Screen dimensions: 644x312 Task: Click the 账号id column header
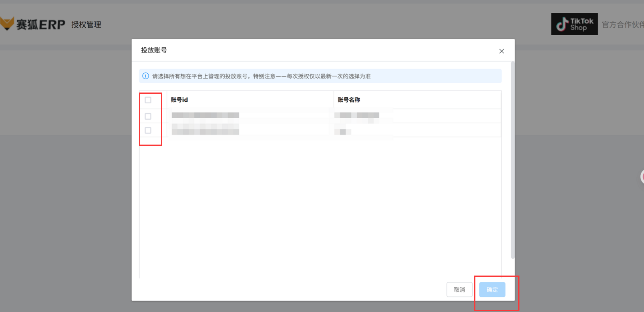pos(179,100)
